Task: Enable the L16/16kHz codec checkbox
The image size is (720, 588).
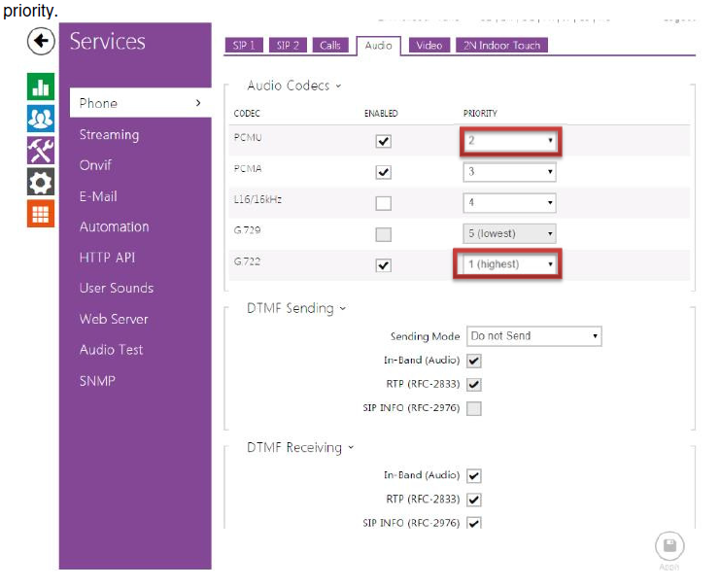Action: [x=384, y=203]
